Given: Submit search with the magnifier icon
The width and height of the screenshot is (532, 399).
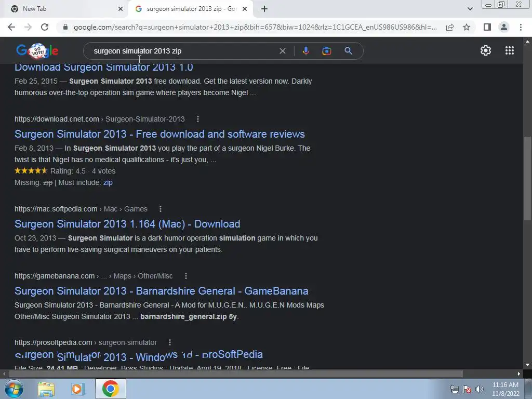Looking at the screenshot, I should tap(348, 51).
